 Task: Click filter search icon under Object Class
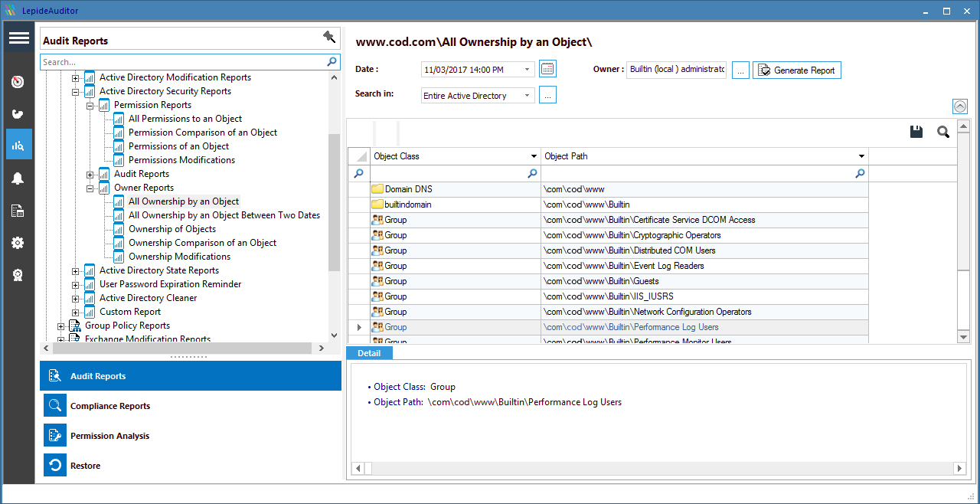coord(533,174)
